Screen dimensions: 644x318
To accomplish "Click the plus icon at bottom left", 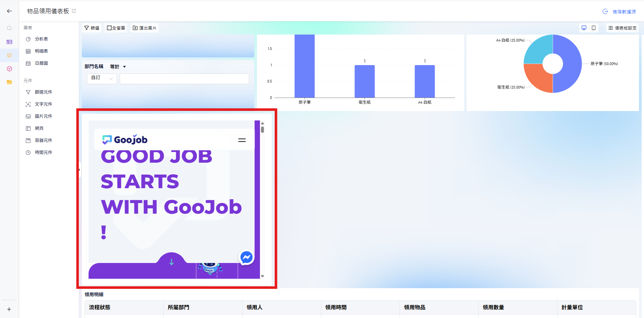I will coord(9,309).
